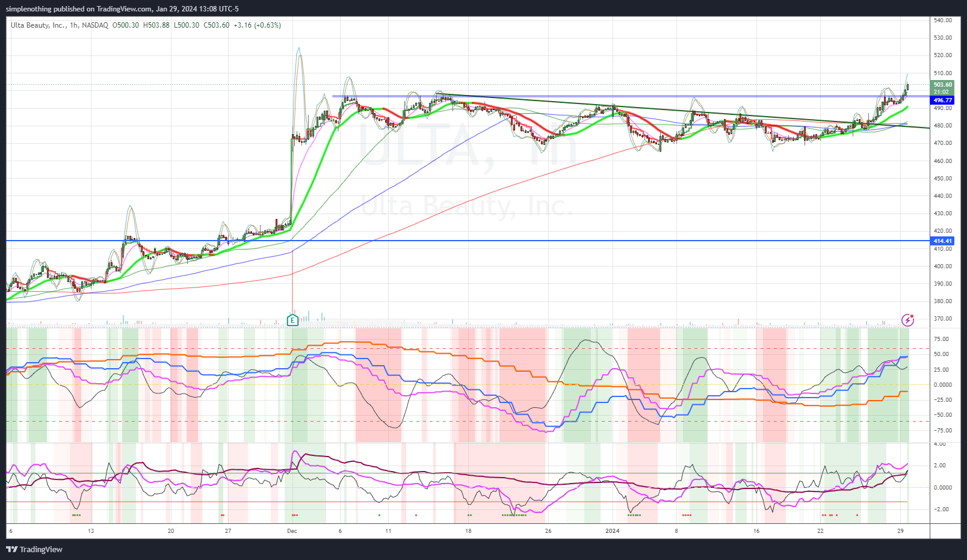Click the 370.00 price axis label
The height and width of the screenshot is (560, 967).
943,319
